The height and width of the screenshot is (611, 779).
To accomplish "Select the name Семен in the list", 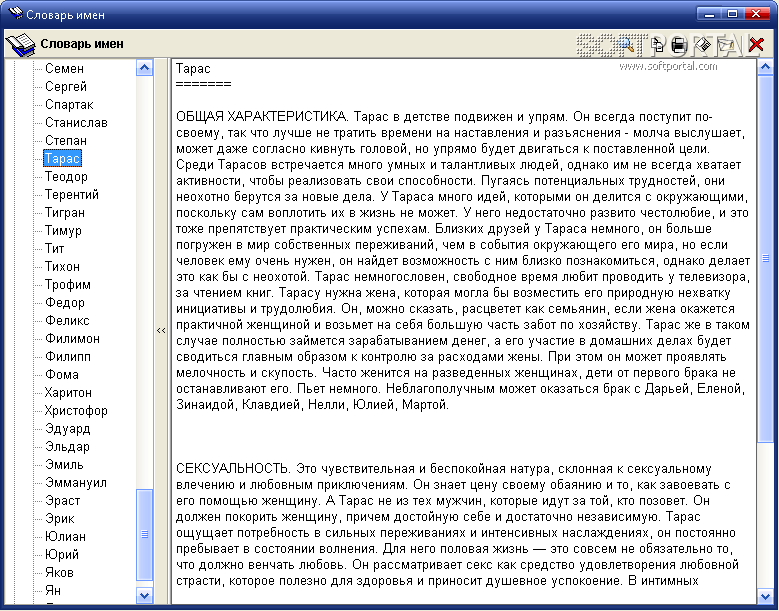I will (x=64, y=69).
